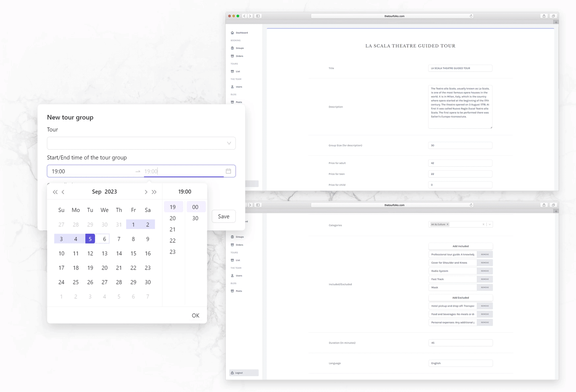Screen dimensions: 576x392
Task: Open Dashboard in top window sidebar
Action: 239,33
